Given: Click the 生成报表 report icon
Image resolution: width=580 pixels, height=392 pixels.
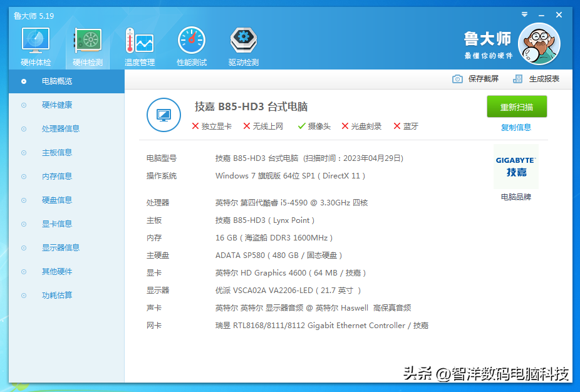Looking at the screenshot, I should [517, 79].
